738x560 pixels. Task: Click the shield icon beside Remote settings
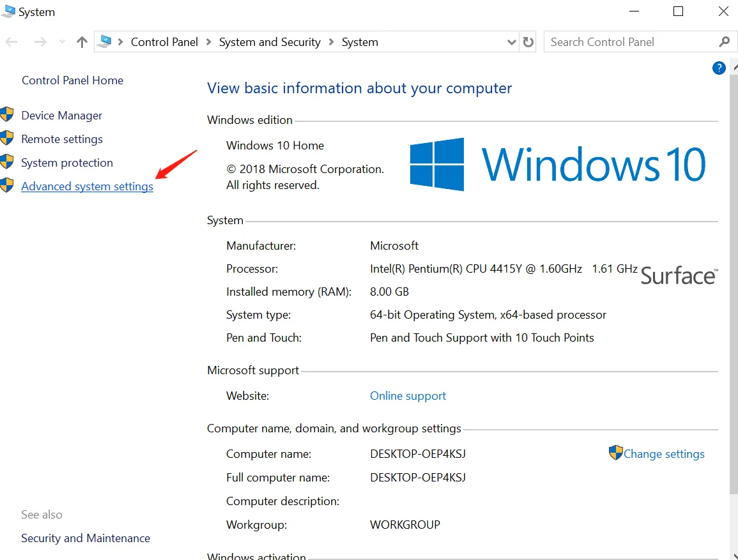[7, 139]
